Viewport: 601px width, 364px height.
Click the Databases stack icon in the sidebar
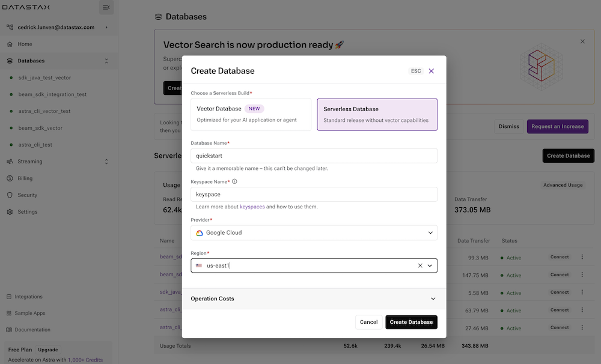[x=10, y=61]
